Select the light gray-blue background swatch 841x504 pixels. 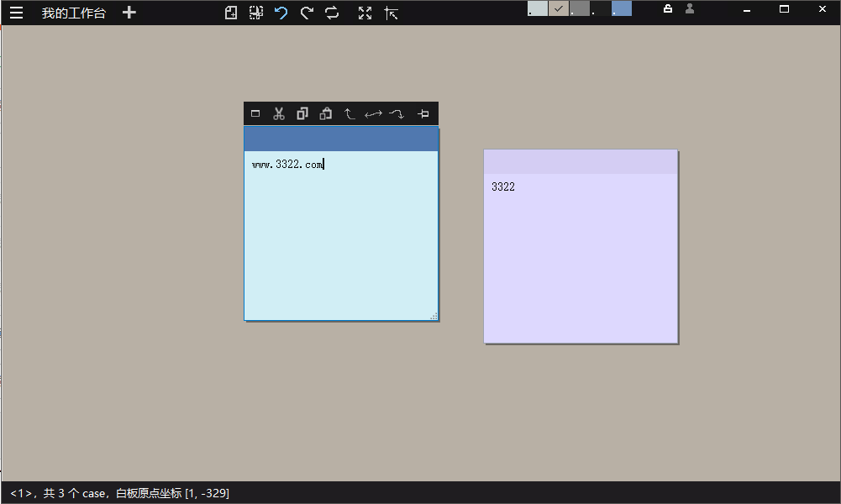(538, 8)
